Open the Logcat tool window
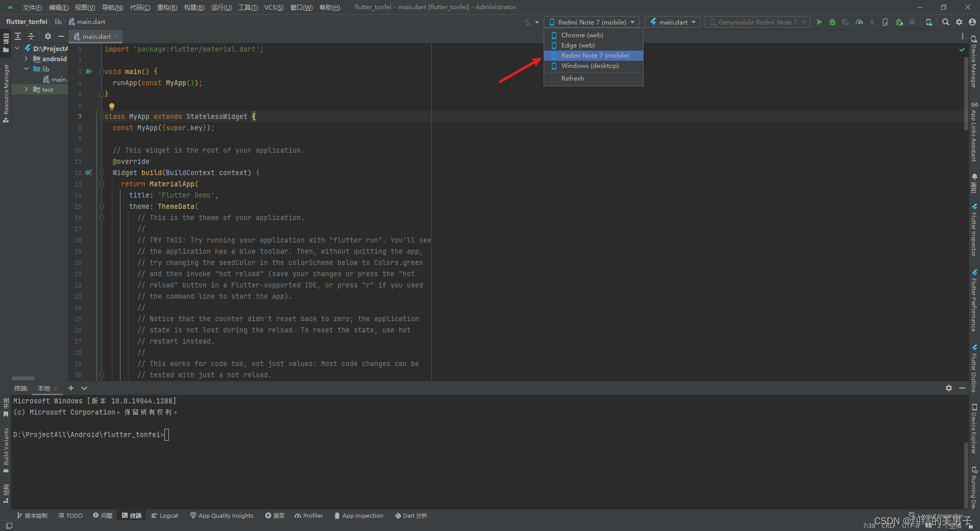This screenshot has width=980, height=531. click(x=165, y=516)
